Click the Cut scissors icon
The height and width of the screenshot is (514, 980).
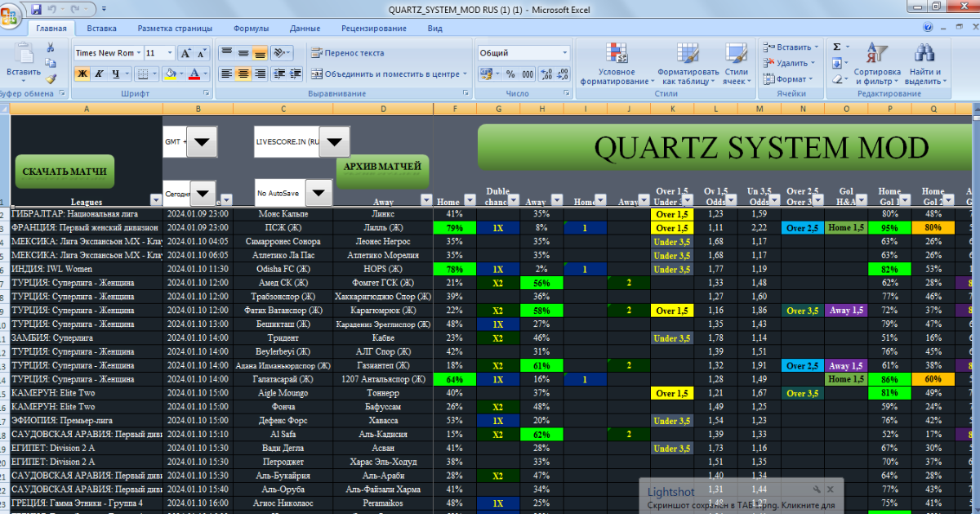tap(51, 47)
